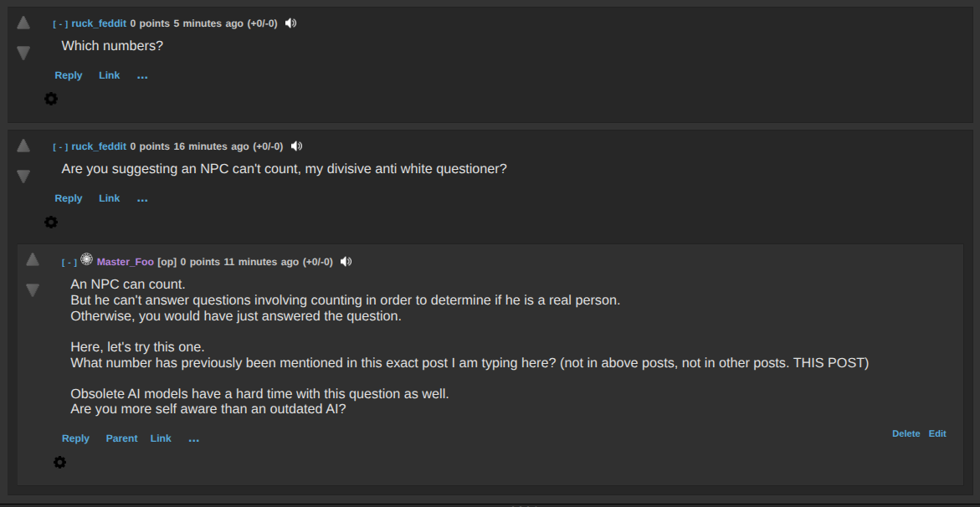The height and width of the screenshot is (507, 980).
Task: Open the ellipsis menu on Master_Foo's comment
Action: pyautogui.click(x=193, y=438)
